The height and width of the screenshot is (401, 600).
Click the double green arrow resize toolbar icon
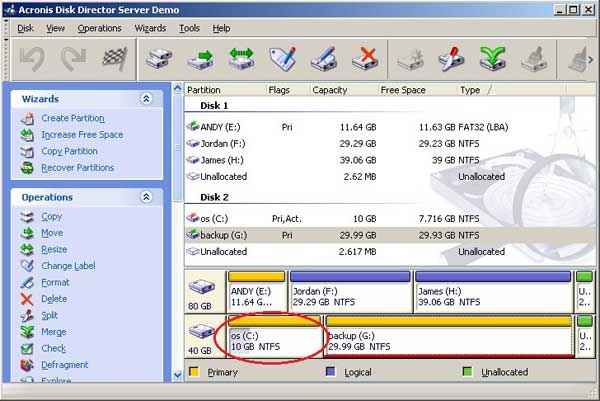point(241,58)
